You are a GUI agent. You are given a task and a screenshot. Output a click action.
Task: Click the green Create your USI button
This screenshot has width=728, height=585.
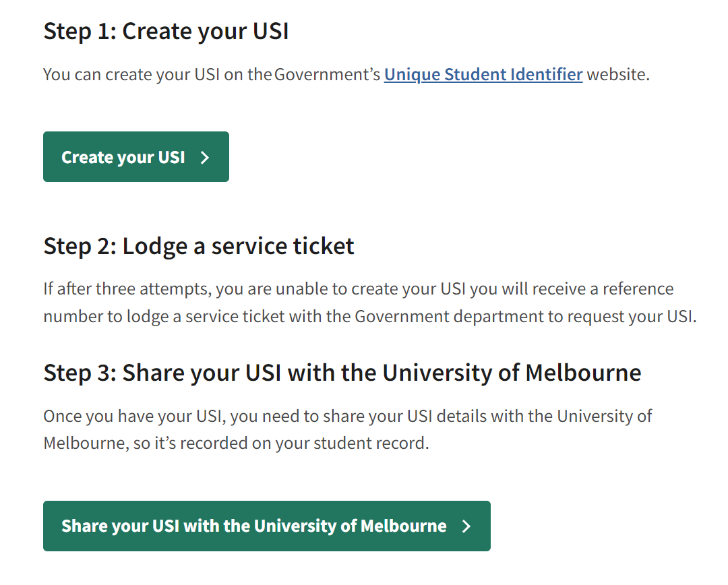click(x=136, y=156)
